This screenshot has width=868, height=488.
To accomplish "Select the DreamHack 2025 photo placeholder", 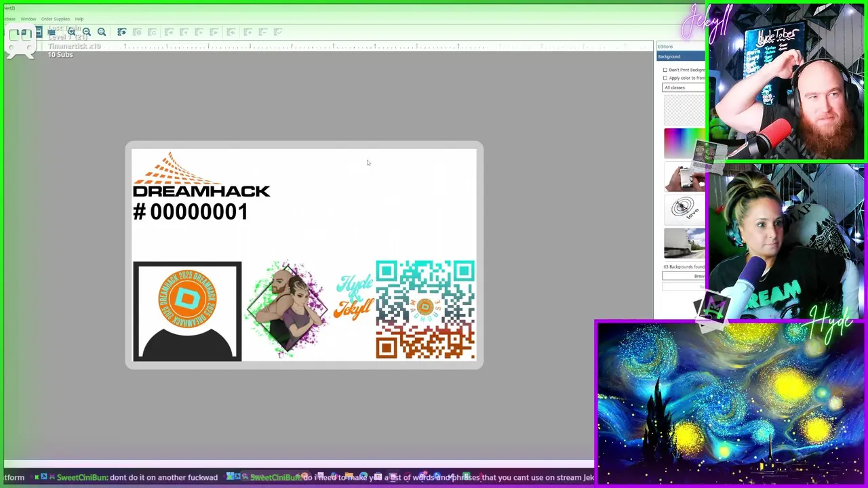I will tap(187, 311).
